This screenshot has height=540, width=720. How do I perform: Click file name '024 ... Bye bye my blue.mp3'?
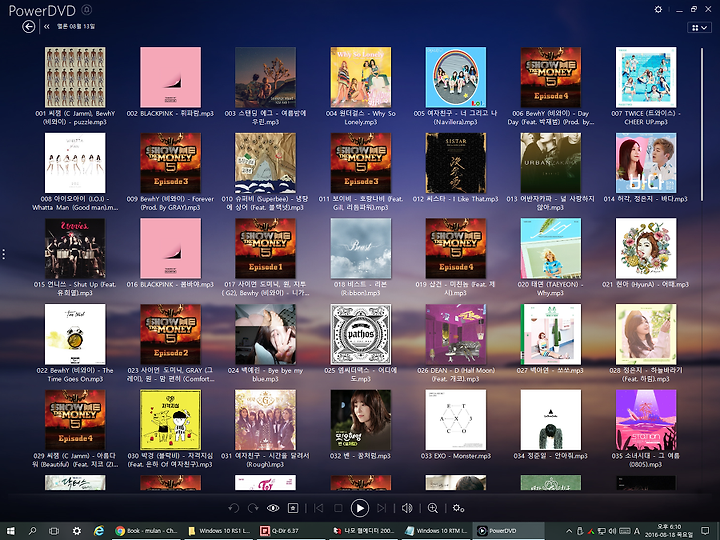(265, 375)
